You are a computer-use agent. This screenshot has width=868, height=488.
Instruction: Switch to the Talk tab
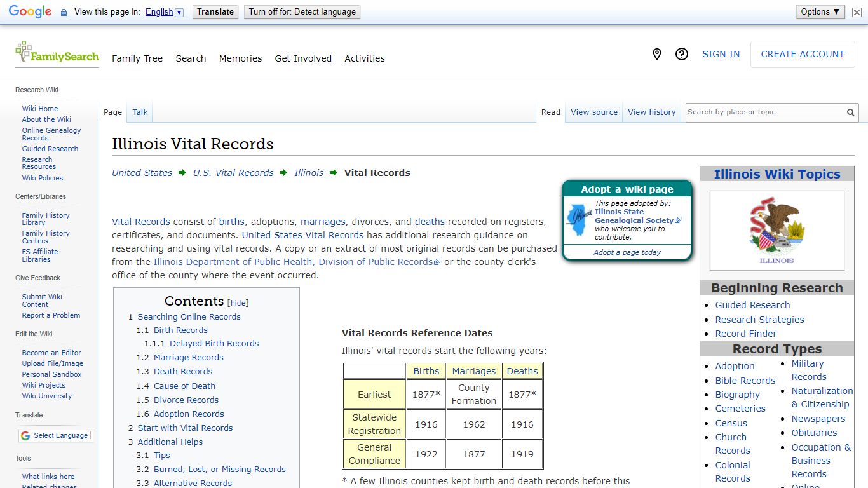140,112
